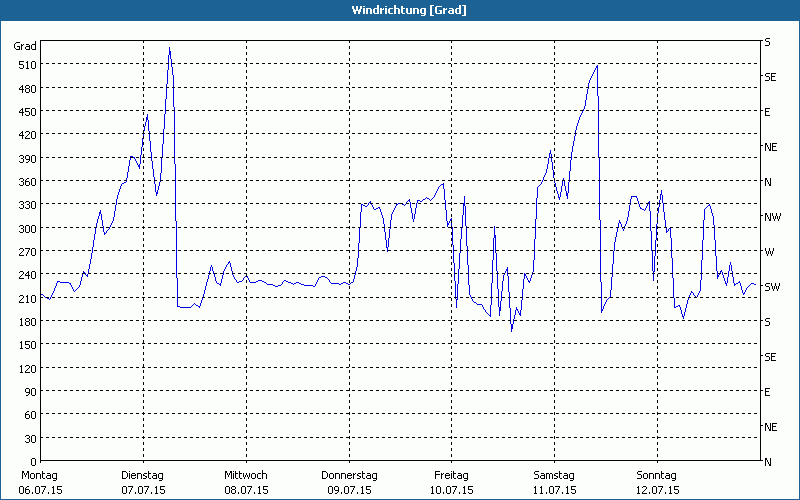Viewport: 800px width, 500px height.
Task: Click the 'NW' compass label
Action: pyautogui.click(x=772, y=217)
